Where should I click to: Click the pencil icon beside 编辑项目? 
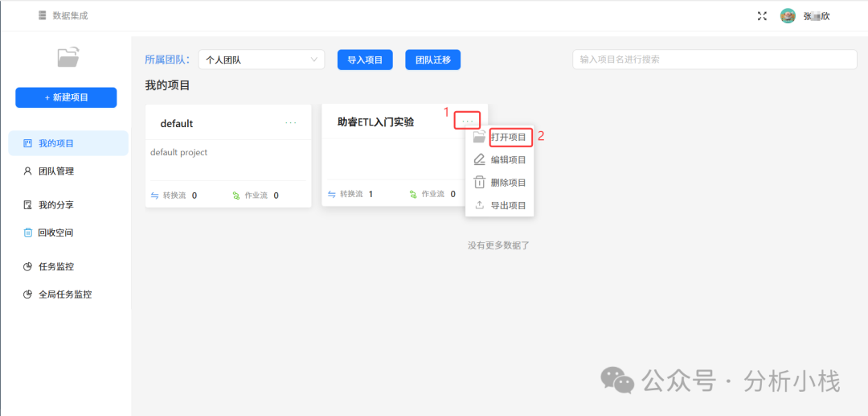coord(479,159)
